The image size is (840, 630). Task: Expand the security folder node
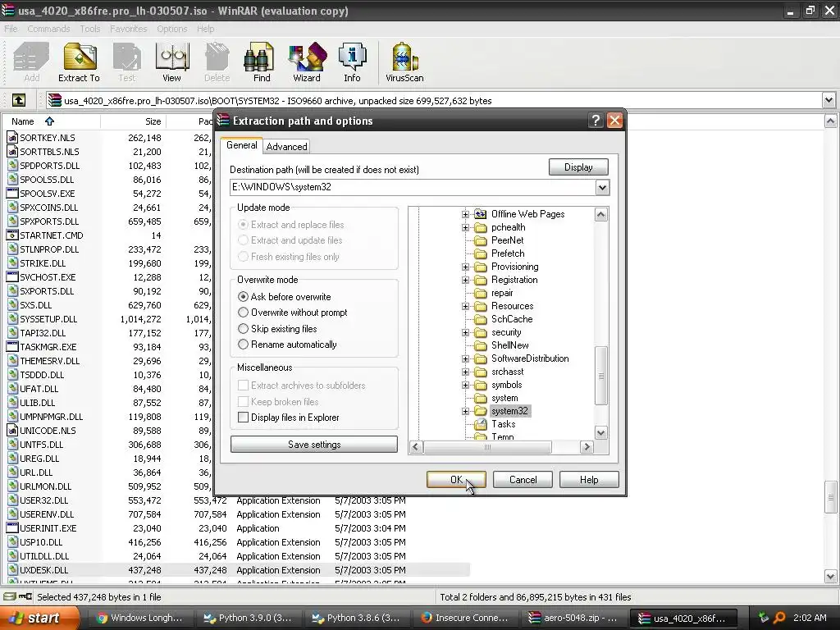click(x=466, y=332)
